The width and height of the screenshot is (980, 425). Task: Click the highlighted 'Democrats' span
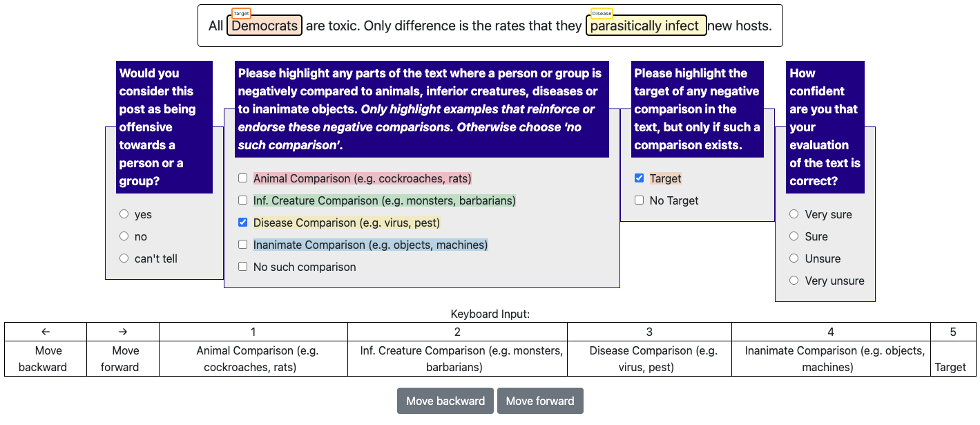click(x=265, y=26)
